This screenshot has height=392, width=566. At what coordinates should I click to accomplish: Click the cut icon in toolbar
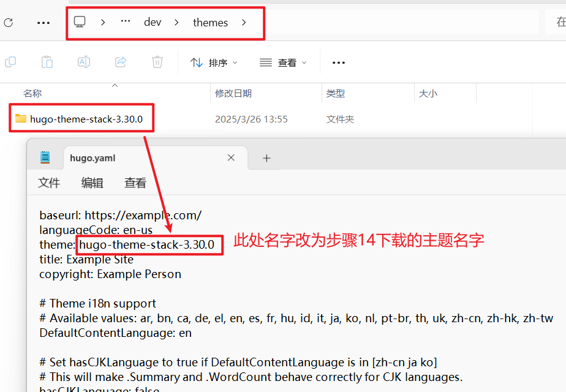pyautogui.click(x=10, y=62)
